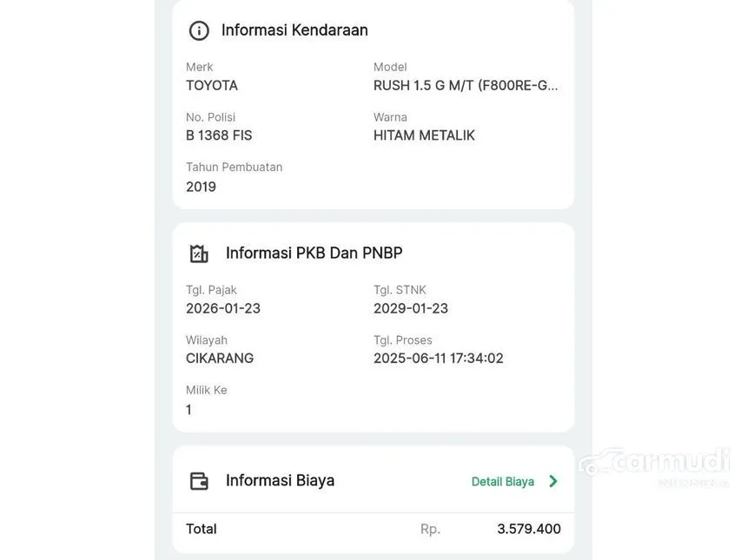This screenshot has width=747, height=560.
Task: Click the region value CIKARANG
Action: click(x=220, y=358)
